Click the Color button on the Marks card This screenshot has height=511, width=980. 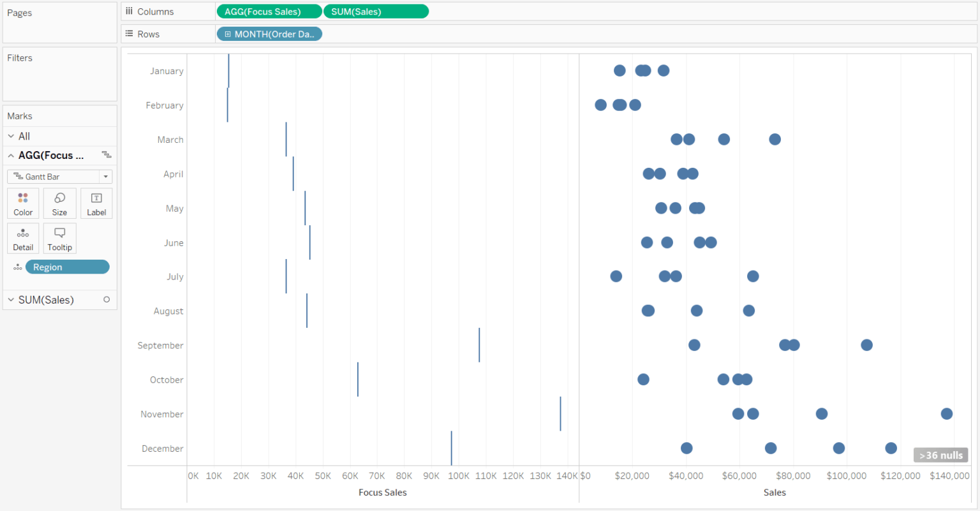coord(22,203)
